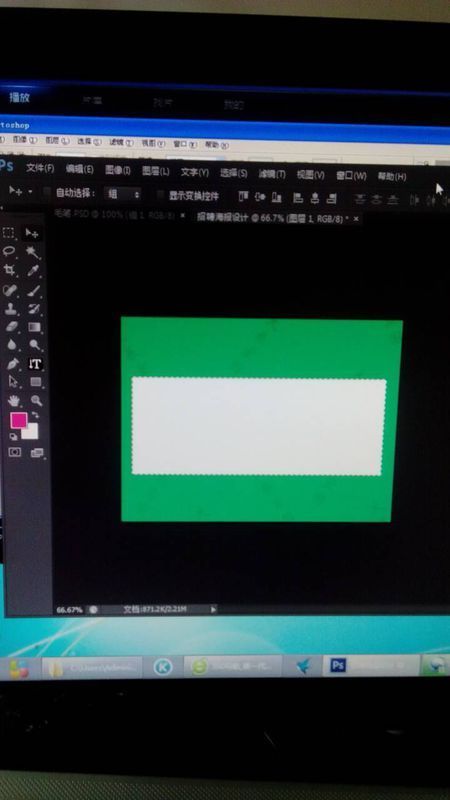Enable the 显示变换控件 checkbox

pos(160,195)
